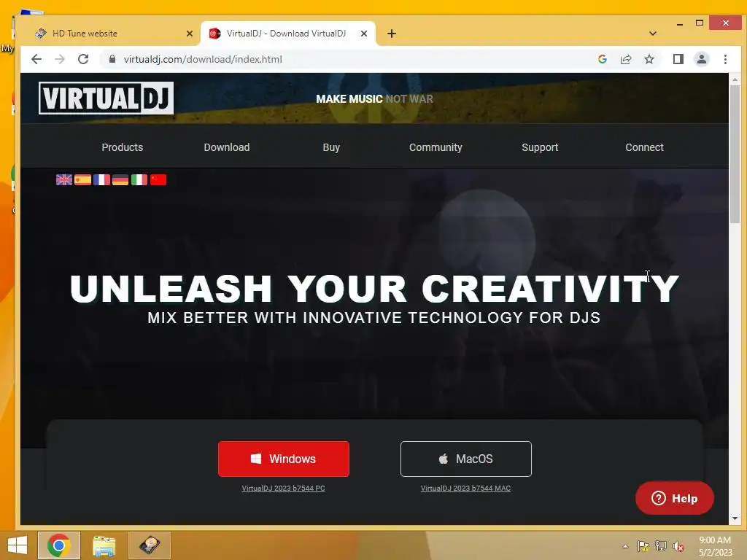Open a new browser tab

tap(392, 34)
